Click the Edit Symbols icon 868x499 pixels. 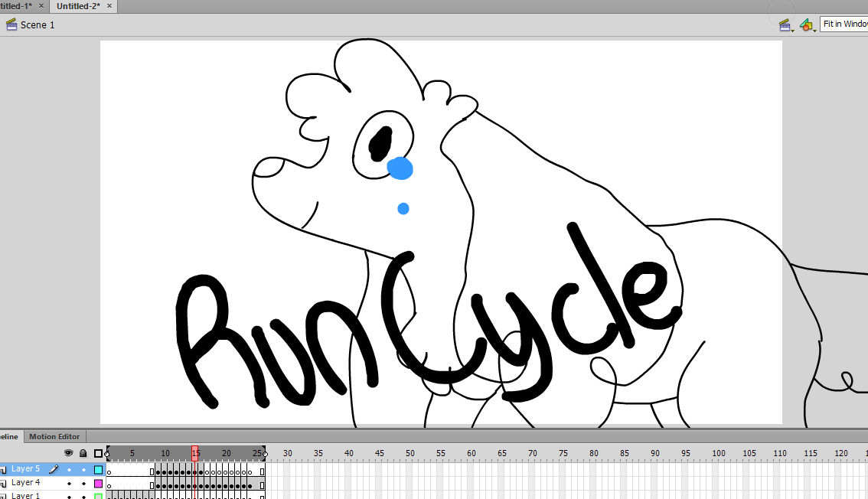pos(806,24)
